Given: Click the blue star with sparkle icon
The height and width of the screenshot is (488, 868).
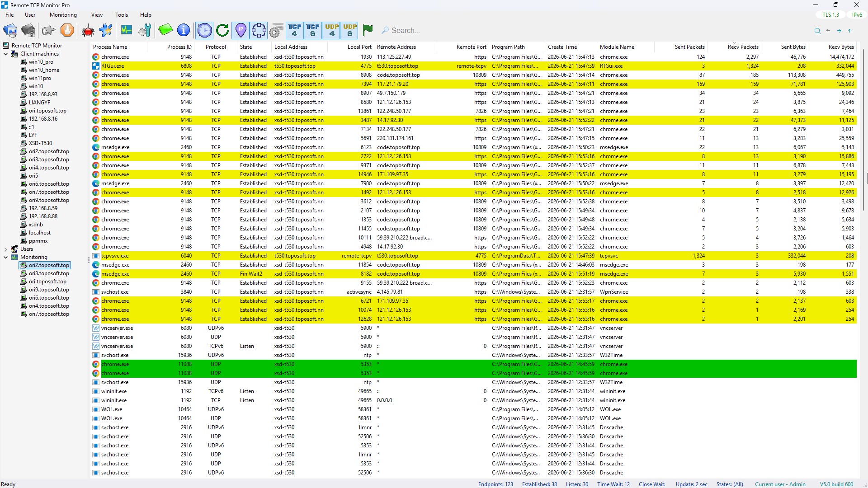Looking at the screenshot, I should point(106,30).
